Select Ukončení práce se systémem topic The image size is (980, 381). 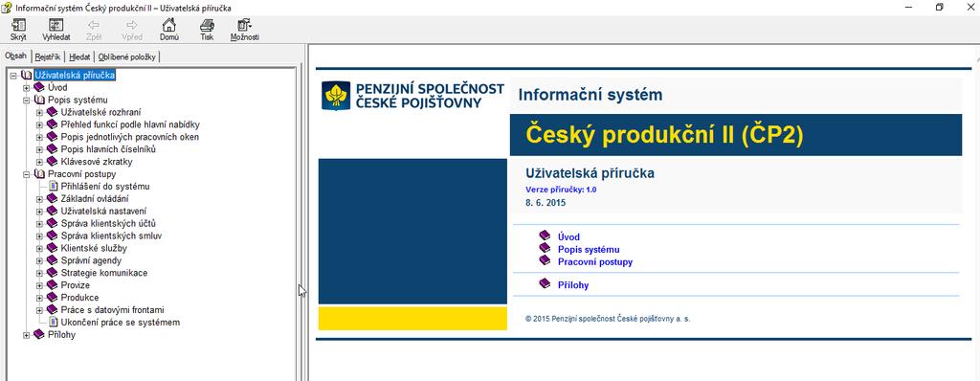tap(121, 323)
